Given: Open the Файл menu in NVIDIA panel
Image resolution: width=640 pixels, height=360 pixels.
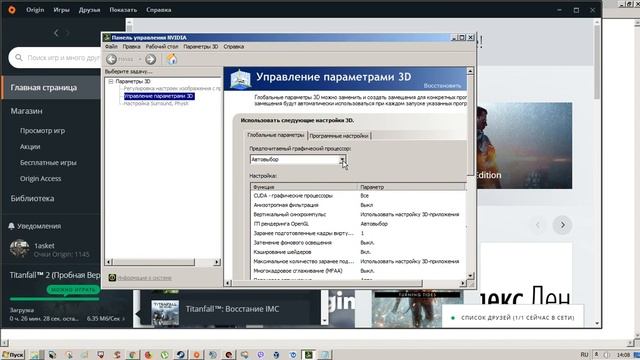Looking at the screenshot, I should [111, 47].
